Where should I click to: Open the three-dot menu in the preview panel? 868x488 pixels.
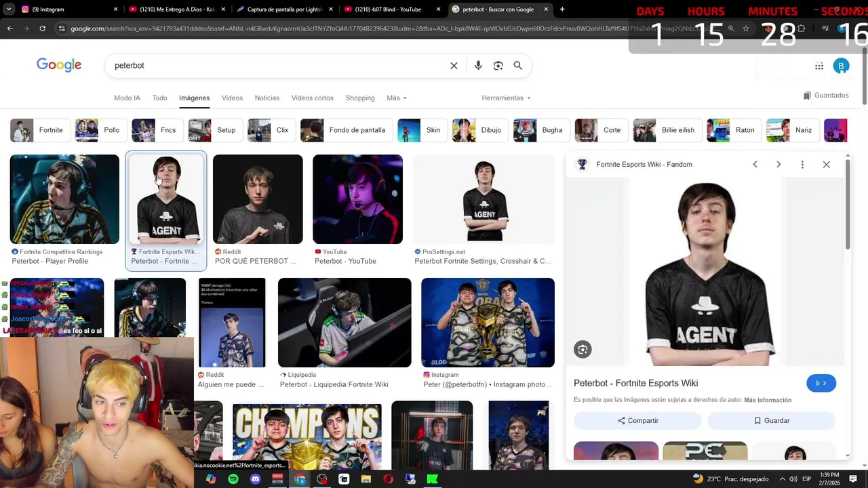click(802, 165)
